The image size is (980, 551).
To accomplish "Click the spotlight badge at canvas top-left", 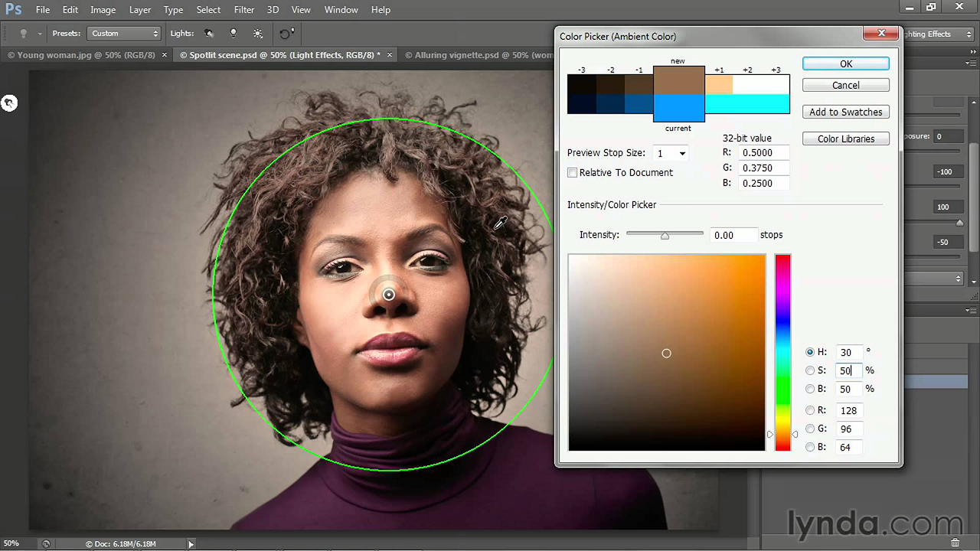I will [x=9, y=103].
